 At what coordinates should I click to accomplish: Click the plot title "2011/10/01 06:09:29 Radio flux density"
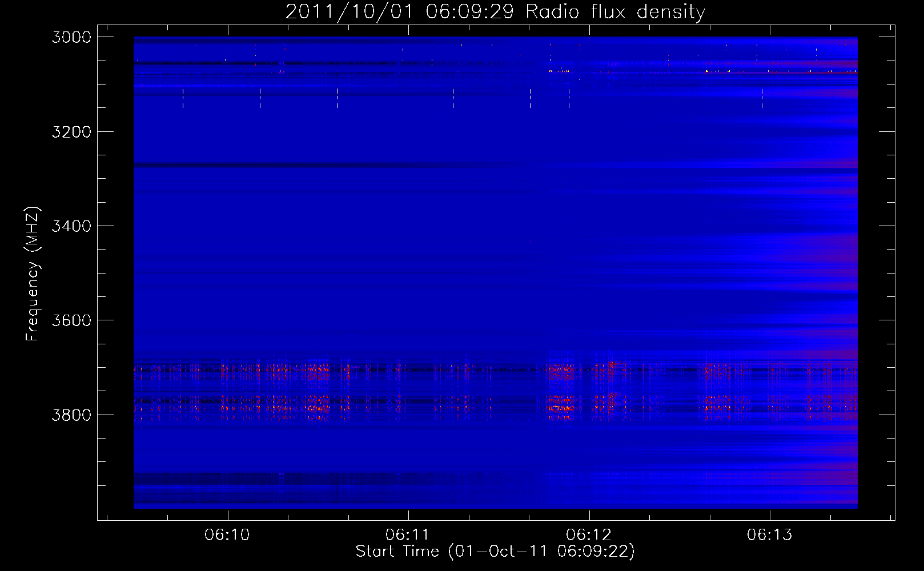tap(495, 12)
